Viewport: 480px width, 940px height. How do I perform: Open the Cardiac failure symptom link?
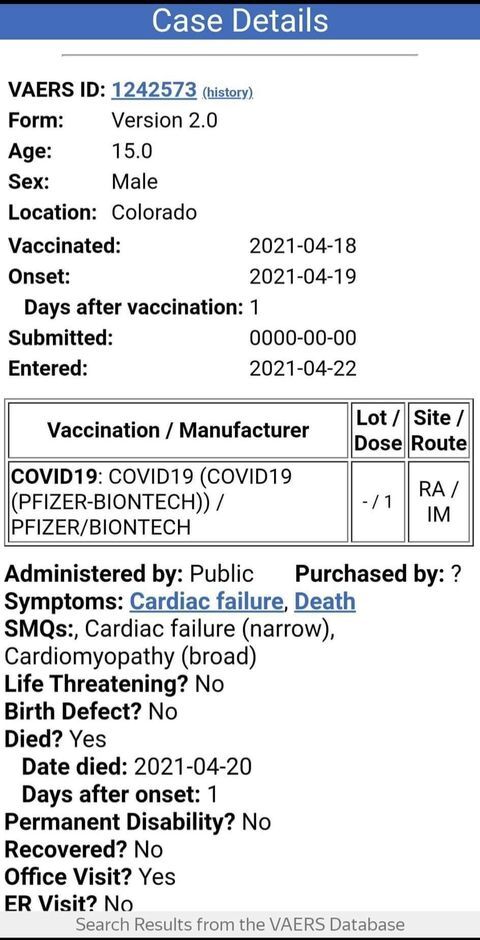(x=206, y=601)
